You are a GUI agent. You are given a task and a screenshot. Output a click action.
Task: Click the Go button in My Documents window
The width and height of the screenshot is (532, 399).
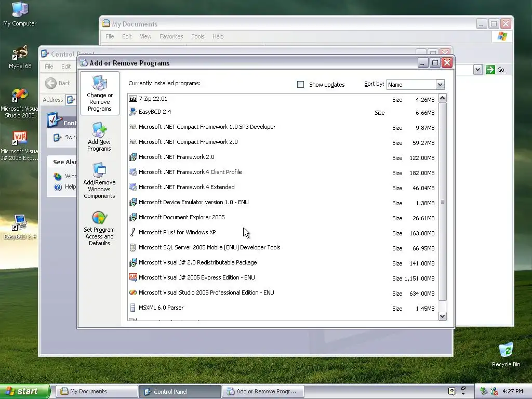click(495, 70)
